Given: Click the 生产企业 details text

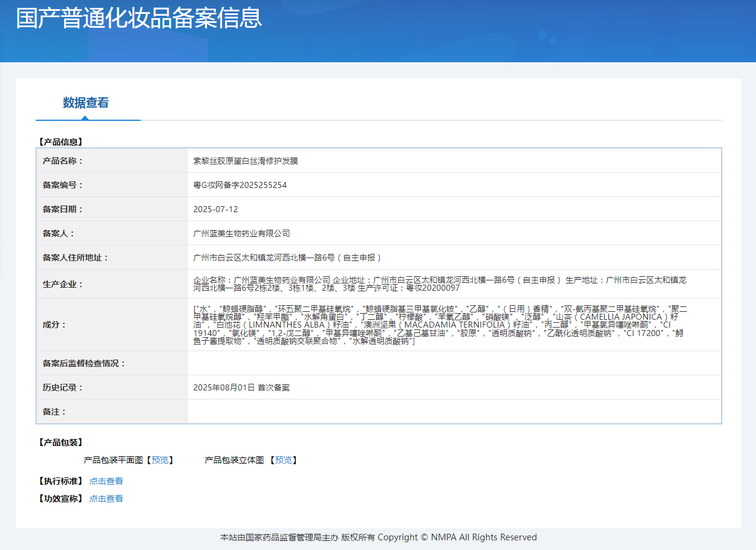Looking at the screenshot, I should (440, 284).
